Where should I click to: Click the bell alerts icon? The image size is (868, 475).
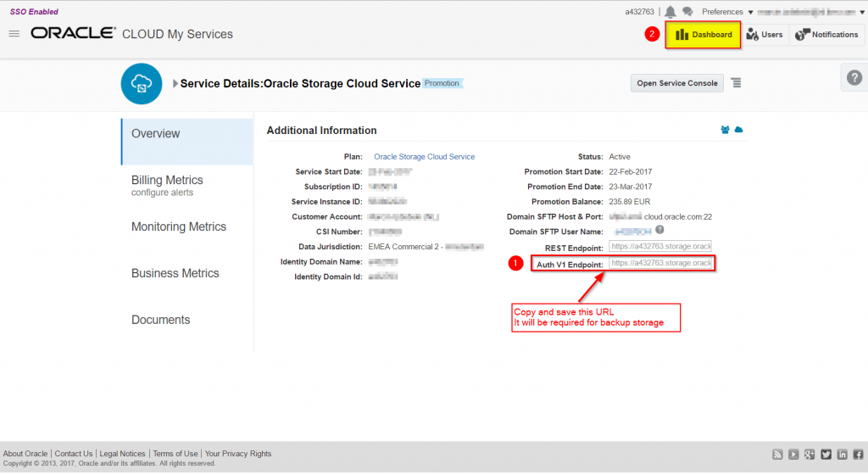point(670,12)
